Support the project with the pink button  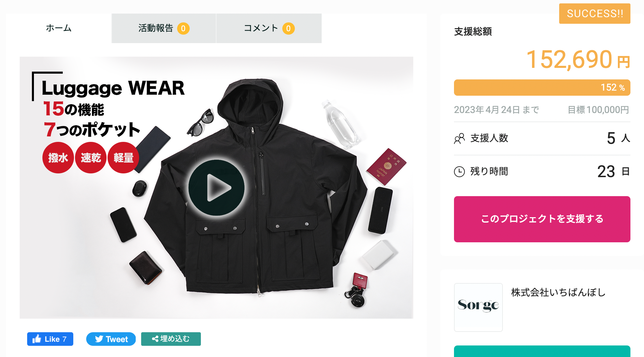pos(542,219)
